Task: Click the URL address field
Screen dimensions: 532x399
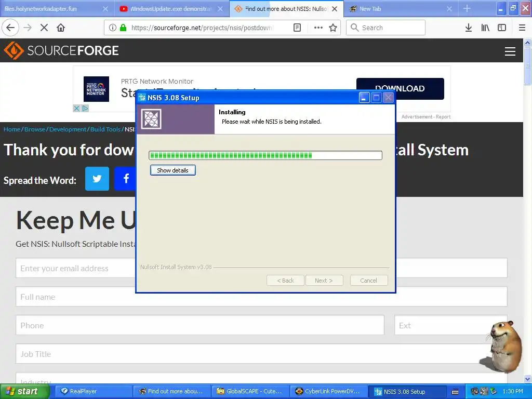Action: point(202,28)
